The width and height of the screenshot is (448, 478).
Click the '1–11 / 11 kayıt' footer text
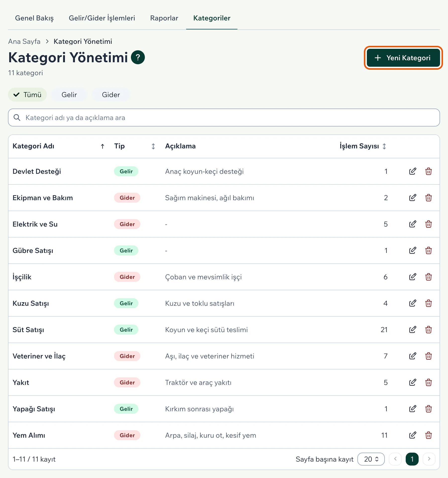click(34, 459)
